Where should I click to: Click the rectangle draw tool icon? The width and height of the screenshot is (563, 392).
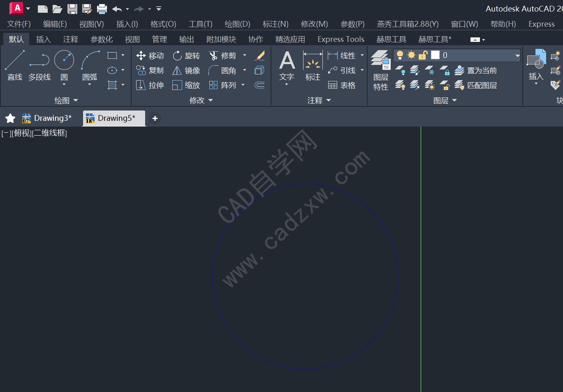pyautogui.click(x=112, y=55)
